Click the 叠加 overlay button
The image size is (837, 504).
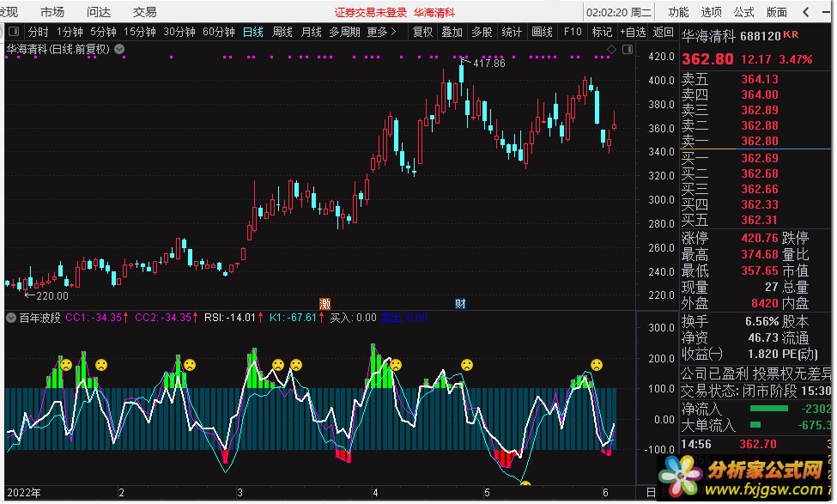coord(452,32)
